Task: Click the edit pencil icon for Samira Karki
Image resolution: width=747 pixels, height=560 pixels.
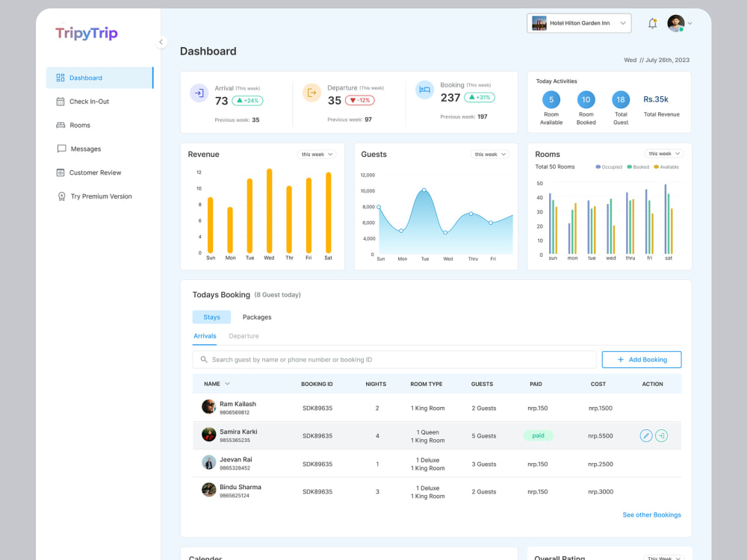Action: tap(646, 436)
